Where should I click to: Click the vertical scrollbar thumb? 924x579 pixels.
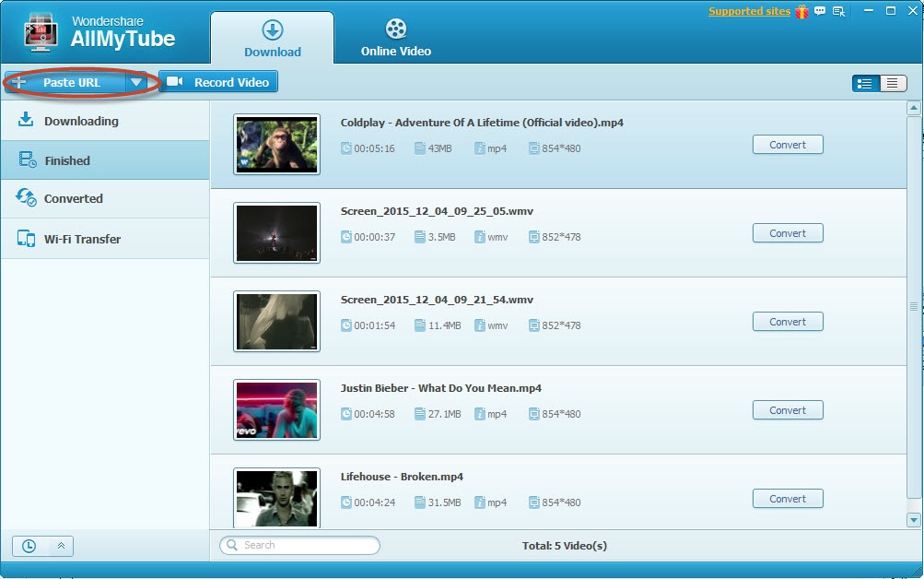point(913,306)
